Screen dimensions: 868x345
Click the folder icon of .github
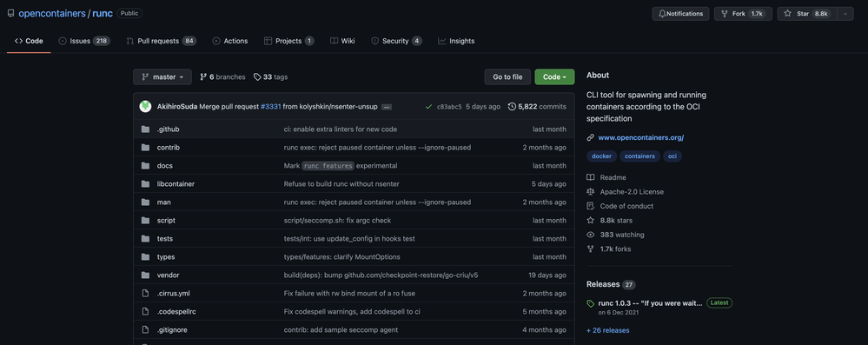click(x=146, y=129)
